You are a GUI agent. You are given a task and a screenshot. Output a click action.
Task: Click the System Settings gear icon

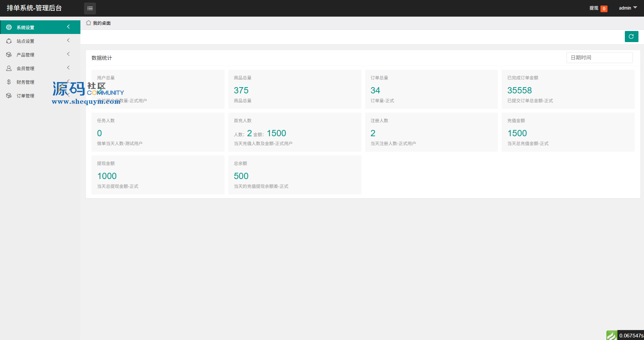[9, 27]
